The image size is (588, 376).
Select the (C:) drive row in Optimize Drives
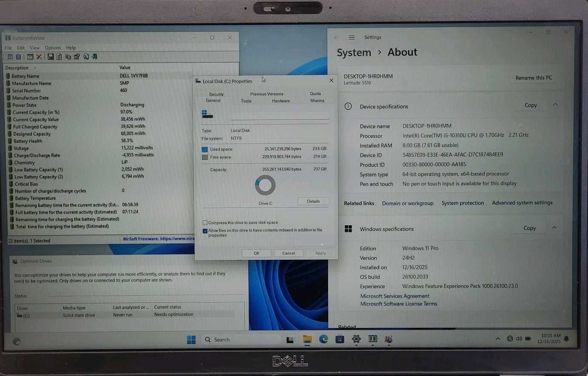pyautogui.click(x=125, y=315)
